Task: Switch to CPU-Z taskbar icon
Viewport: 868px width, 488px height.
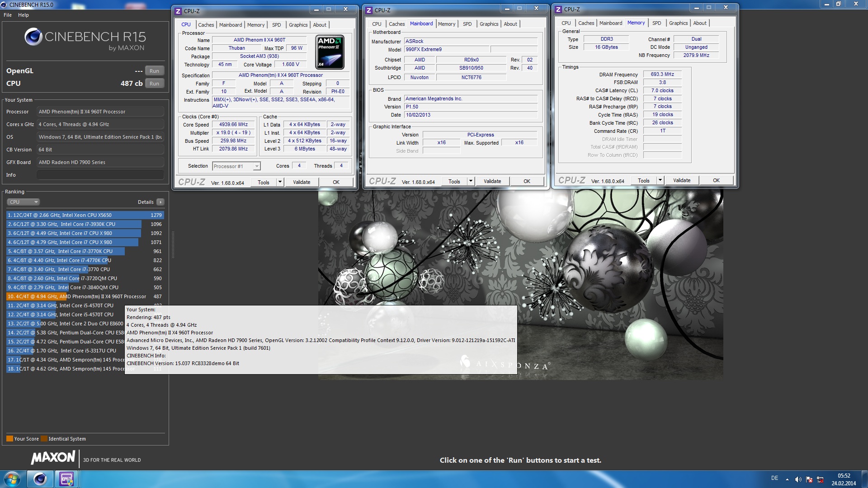Action: 66,479
